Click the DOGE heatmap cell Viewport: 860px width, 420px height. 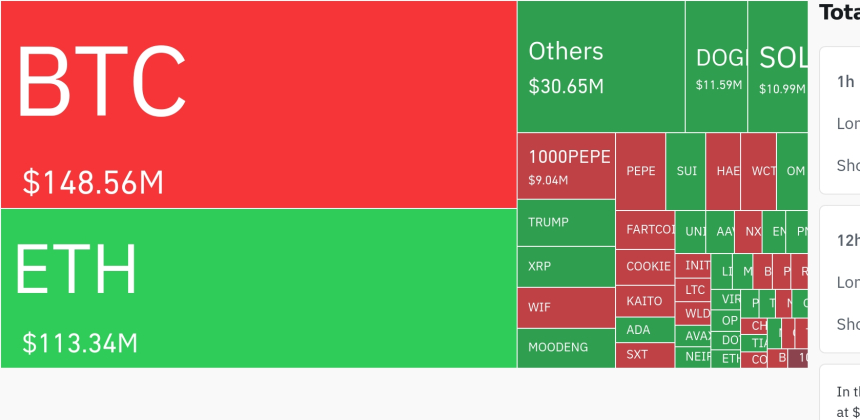tap(716, 67)
